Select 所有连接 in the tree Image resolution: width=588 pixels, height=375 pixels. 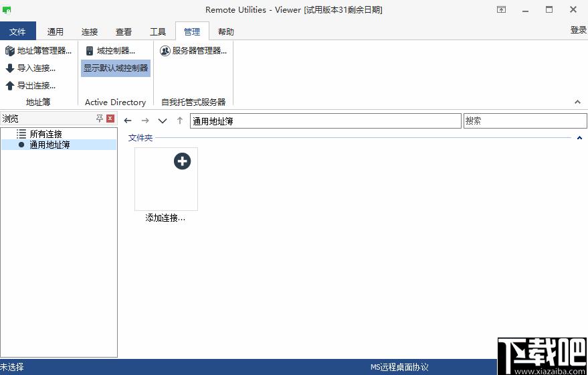pyautogui.click(x=45, y=134)
